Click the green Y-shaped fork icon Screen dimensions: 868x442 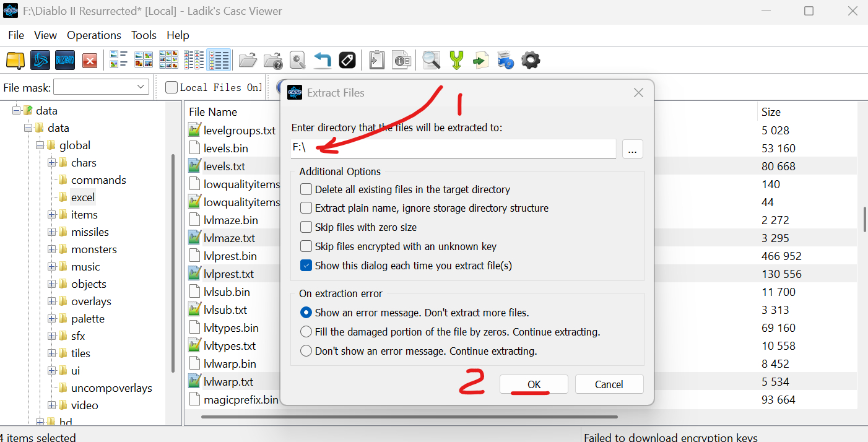(456, 60)
